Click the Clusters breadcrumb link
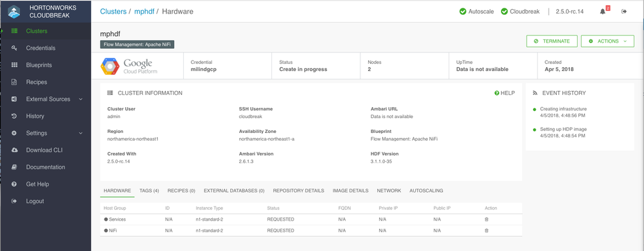Image resolution: width=644 pixels, height=251 pixels. [113, 12]
